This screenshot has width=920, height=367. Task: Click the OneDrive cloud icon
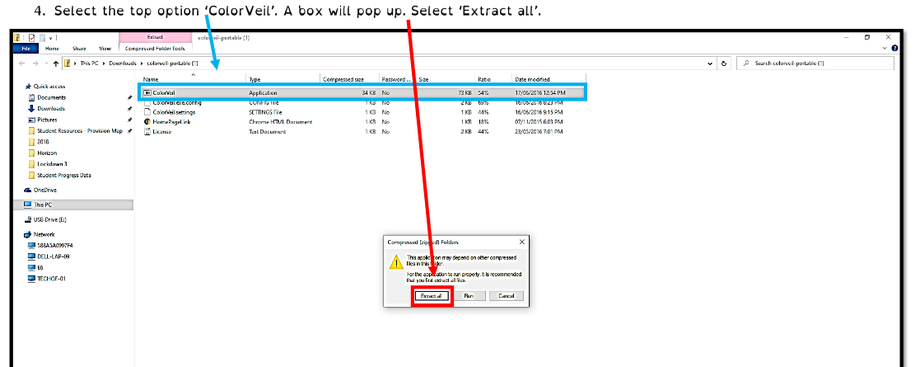pos(27,190)
